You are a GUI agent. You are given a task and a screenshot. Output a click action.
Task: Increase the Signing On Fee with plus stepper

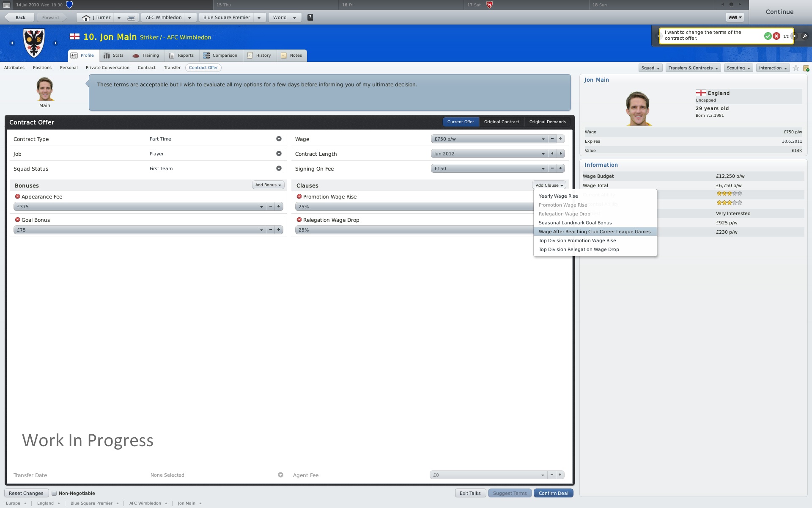pos(560,168)
